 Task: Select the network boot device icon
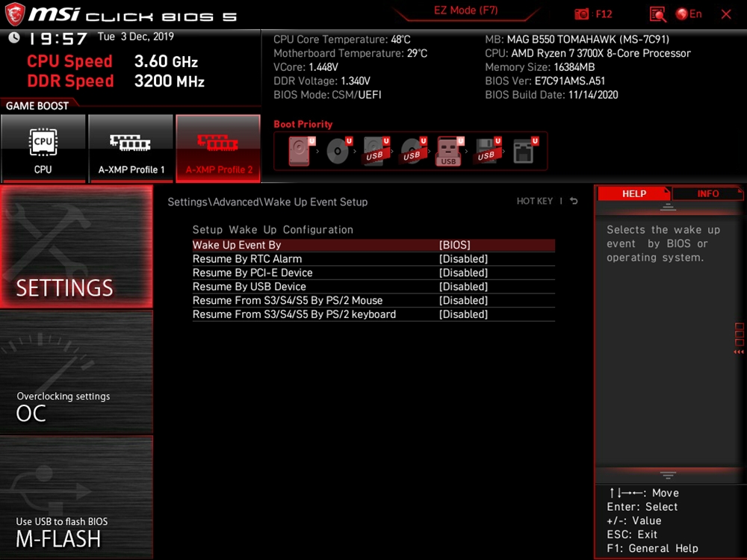pyautogui.click(x=525, y=151)
